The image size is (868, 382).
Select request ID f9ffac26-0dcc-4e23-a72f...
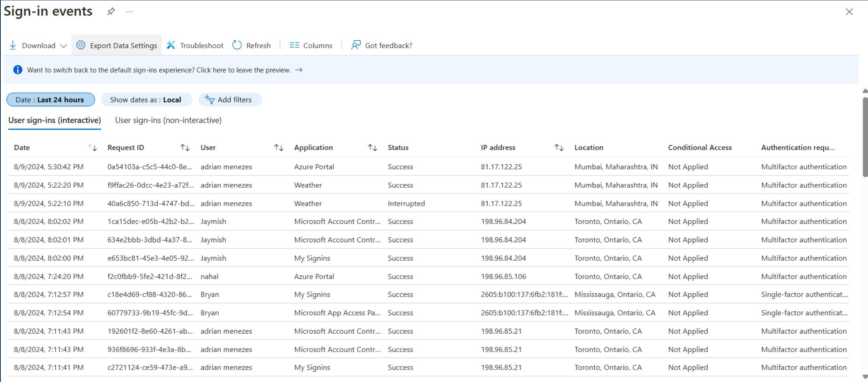[x=151, y=185]
